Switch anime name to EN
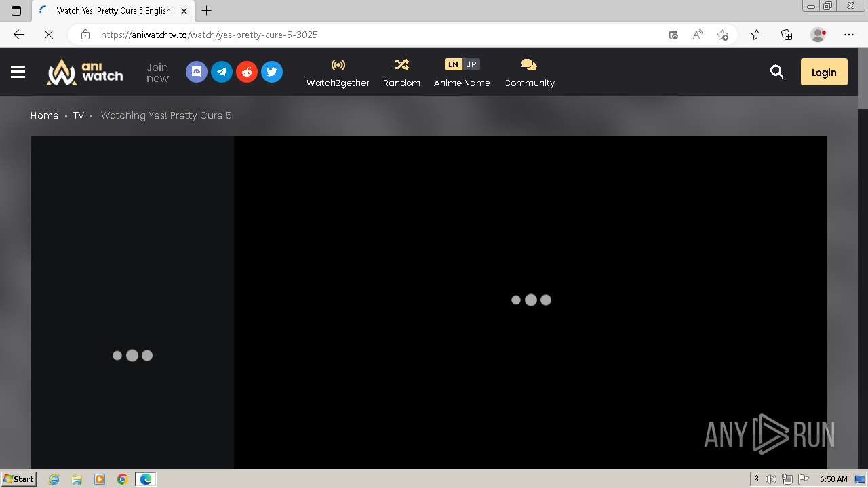 454,64
